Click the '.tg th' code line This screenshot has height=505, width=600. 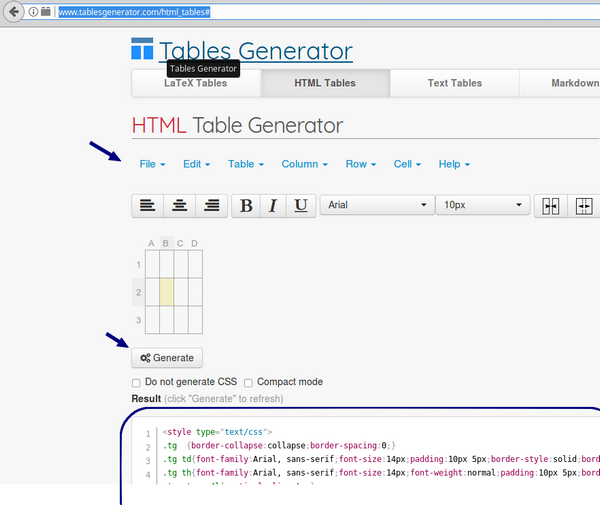click(381, 473)
